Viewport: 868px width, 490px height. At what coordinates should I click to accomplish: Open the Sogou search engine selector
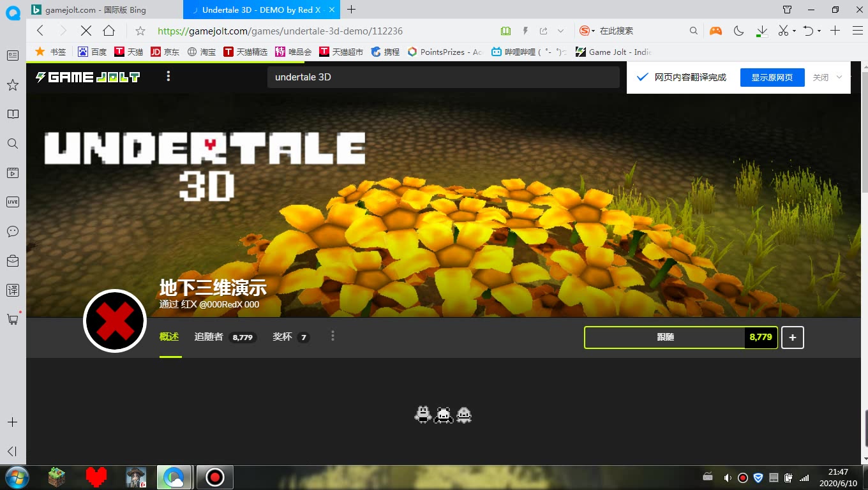(x=587, y=31)
